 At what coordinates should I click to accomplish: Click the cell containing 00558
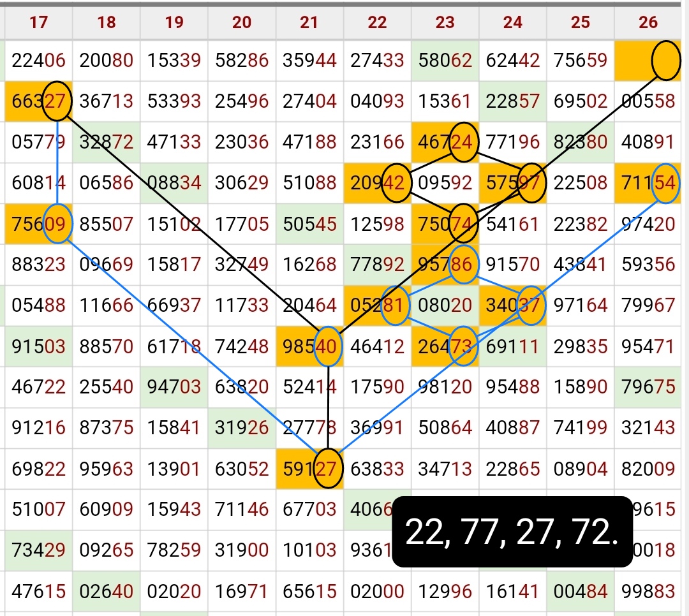coord(648,101)
